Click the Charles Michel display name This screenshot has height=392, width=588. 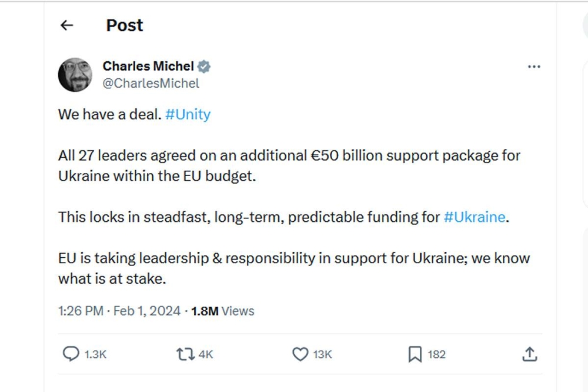pyautogui.click(x=148, y=67)
